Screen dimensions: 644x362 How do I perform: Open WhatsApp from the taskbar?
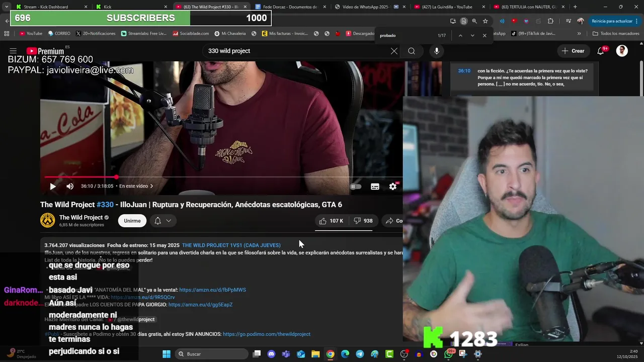coord(448,354)
